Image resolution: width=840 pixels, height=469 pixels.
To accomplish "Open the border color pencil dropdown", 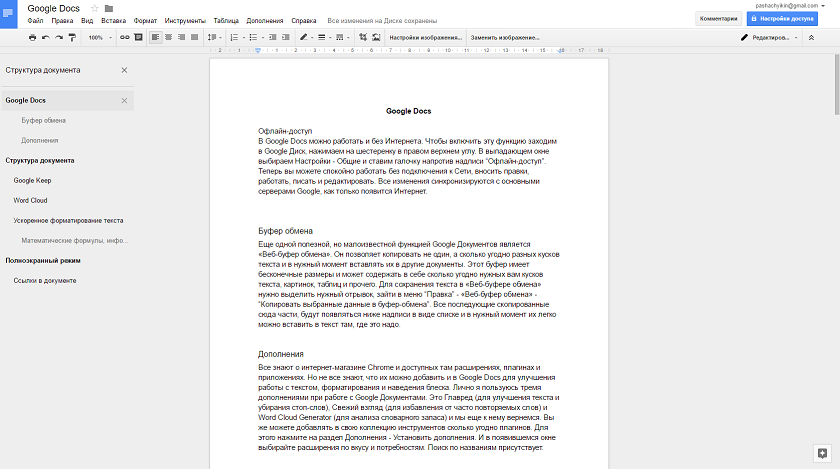I will click(x=306, y=38).
